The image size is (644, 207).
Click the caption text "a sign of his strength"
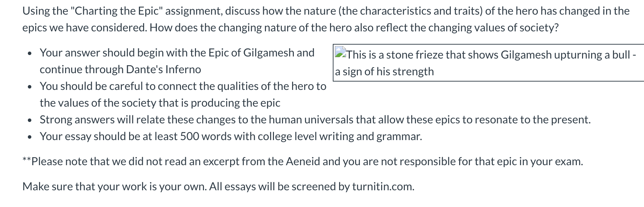click(x=384, y=71)
